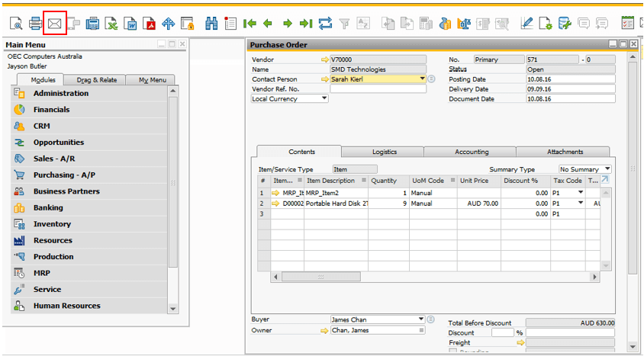Click the Print icon in toolbar

(x=36, y=24)
